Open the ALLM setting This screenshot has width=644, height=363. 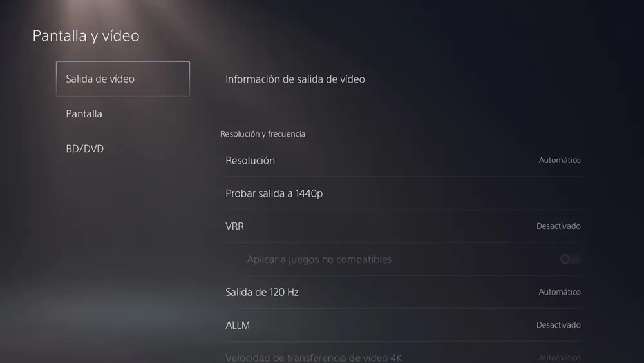click(404, 325)
